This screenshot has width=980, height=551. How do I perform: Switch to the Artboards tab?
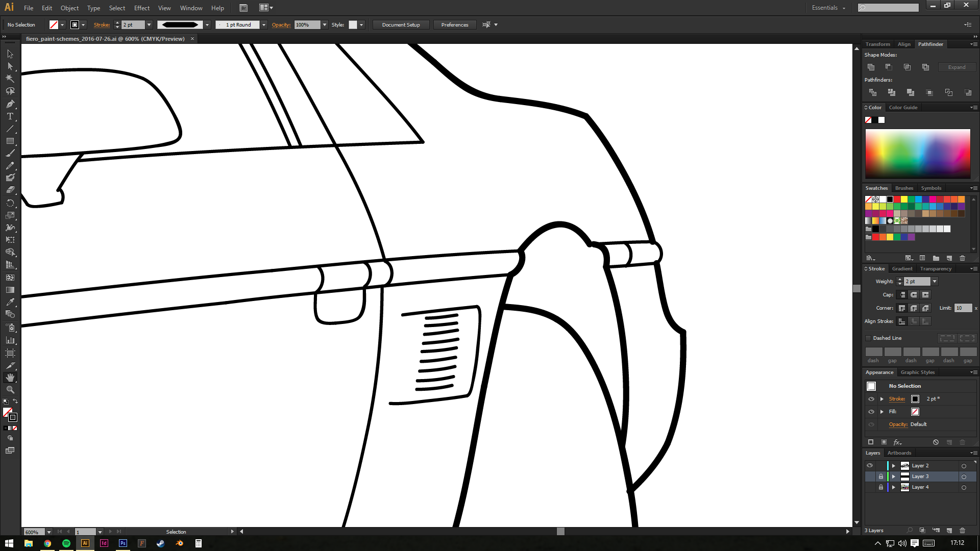click(x=899, y=453)
